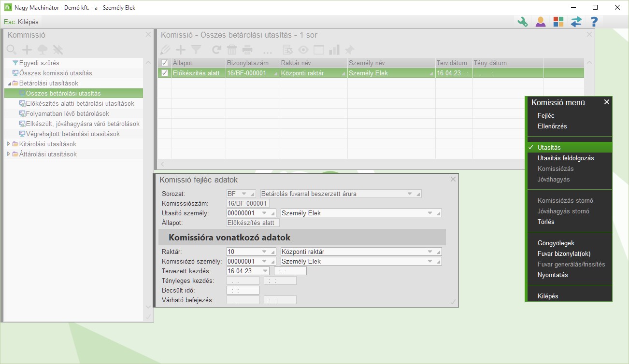Click the tree icon in Kommissió panel
Screen dimensions: 629x364
43,49
